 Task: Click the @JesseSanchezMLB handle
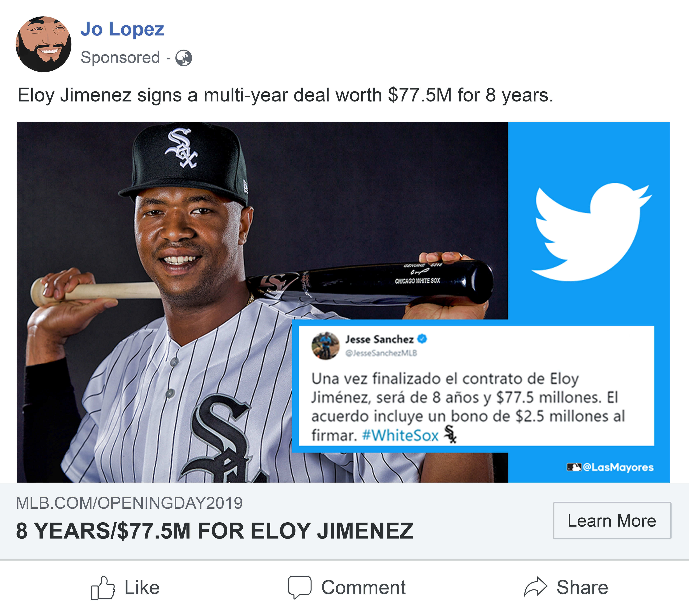click(x=381, y=353)
